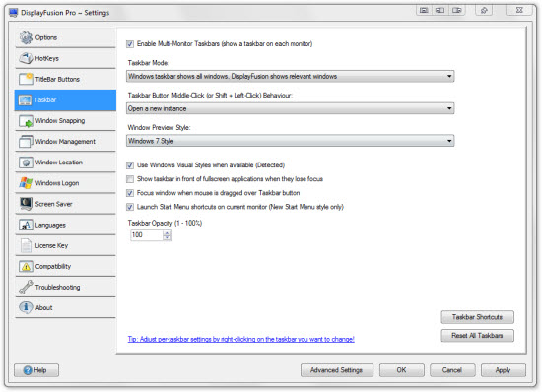Open Help from the bottom-left button
This screenshot has width=542, height=392.
coord(36,370)
